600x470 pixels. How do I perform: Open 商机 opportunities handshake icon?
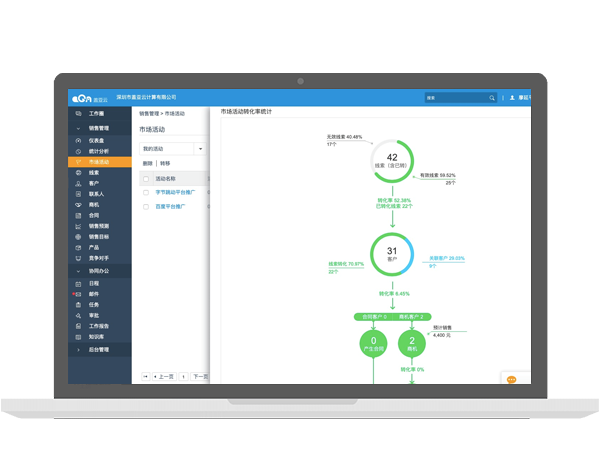click(x=78, y=205)
